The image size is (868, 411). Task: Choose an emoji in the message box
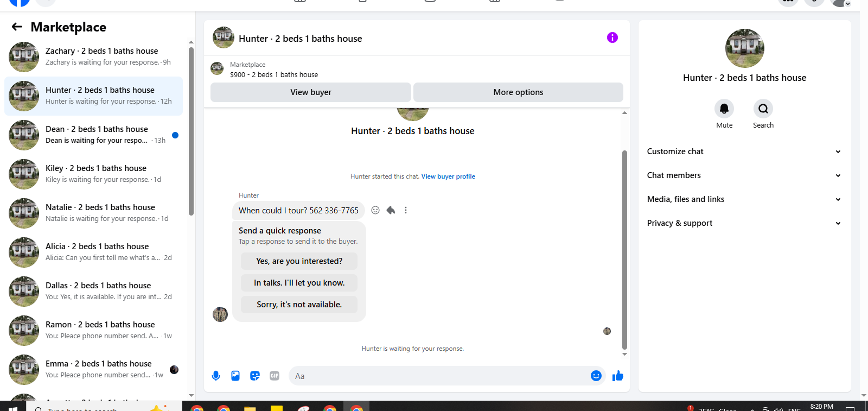pyautogui.click(x=596, y=376)
